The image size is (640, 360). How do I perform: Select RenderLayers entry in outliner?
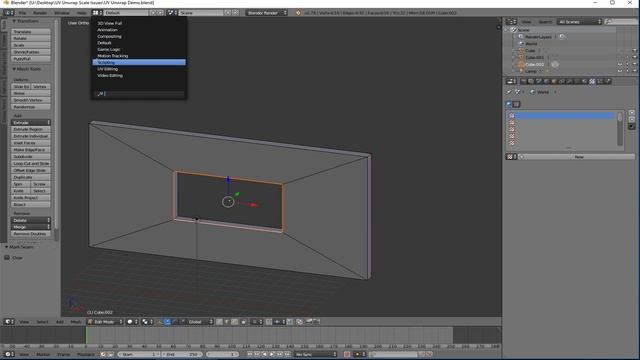pos(538,37)
